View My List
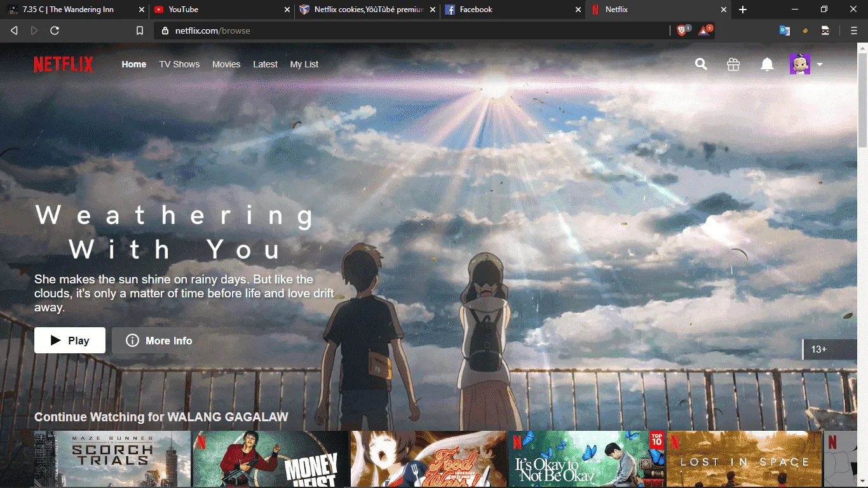Image resolution: width=868 pixels, height=488 pixels. tap(304, 64)
